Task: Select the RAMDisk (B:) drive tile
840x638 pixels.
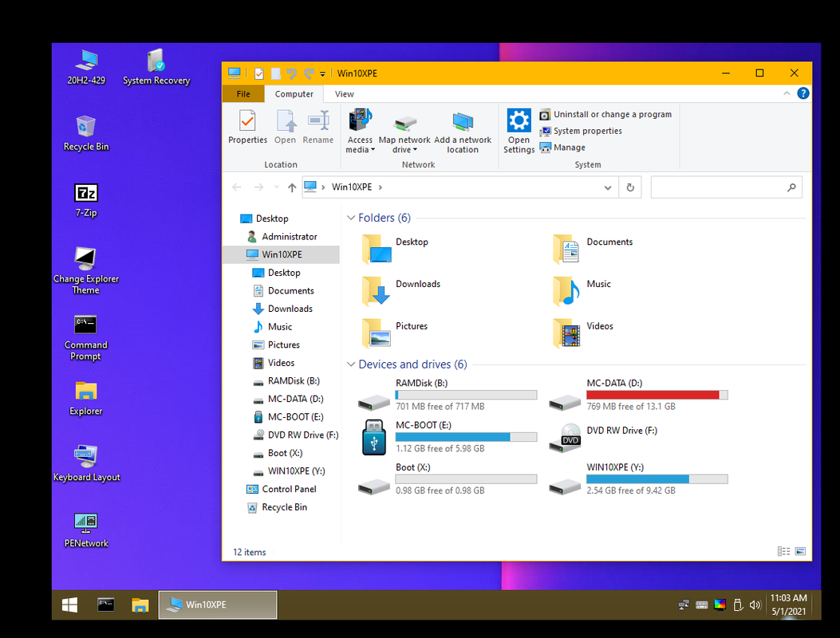Action: (448, 395)
